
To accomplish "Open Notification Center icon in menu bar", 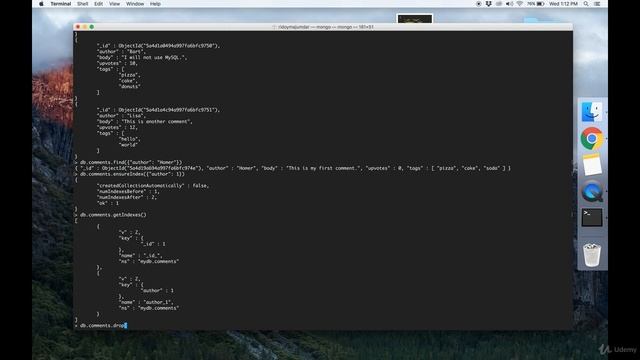I will point(597,4).
